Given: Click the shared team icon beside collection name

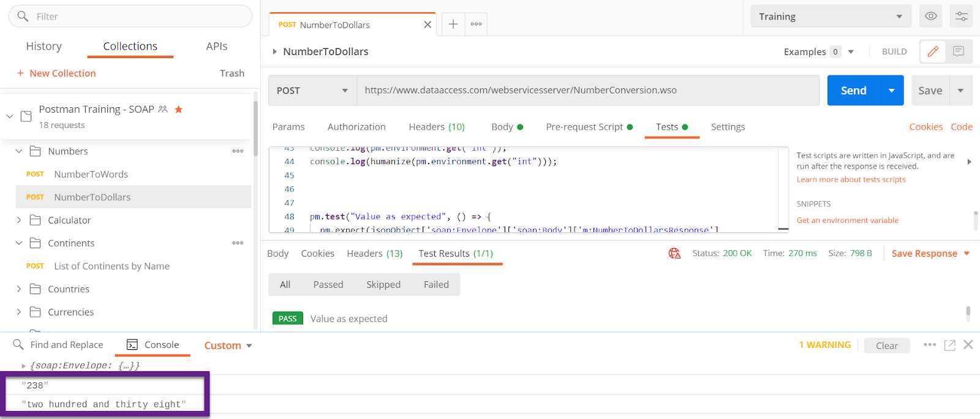Looking at the screenshot, I should (163, 109).
